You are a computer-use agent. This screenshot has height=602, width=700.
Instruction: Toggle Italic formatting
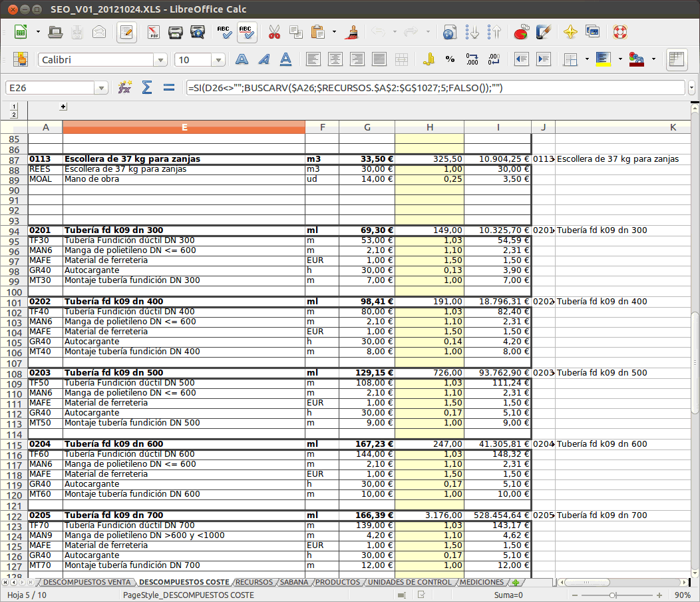point(264,59)
